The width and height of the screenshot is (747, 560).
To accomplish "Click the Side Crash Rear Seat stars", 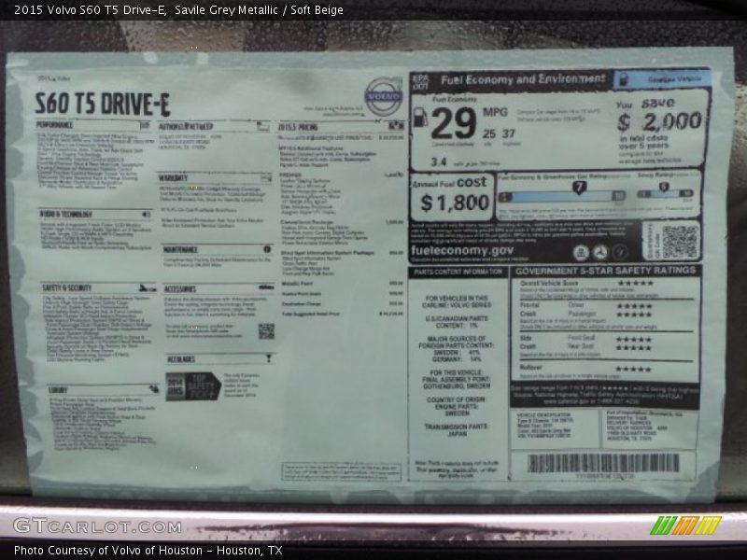I will (x=633, y=347).
